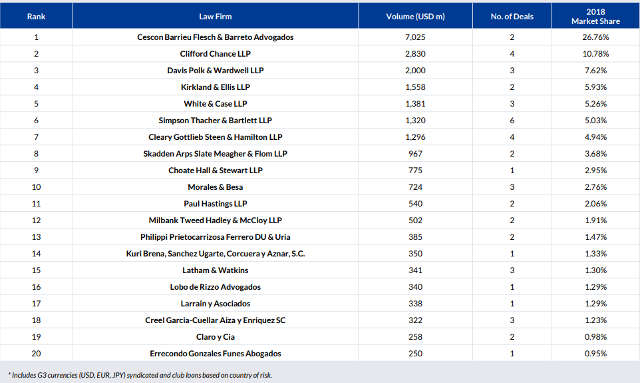Click the volume value 1,381
Image resolution: width=640 pixels, height=383 pixels.
(416, 104)
